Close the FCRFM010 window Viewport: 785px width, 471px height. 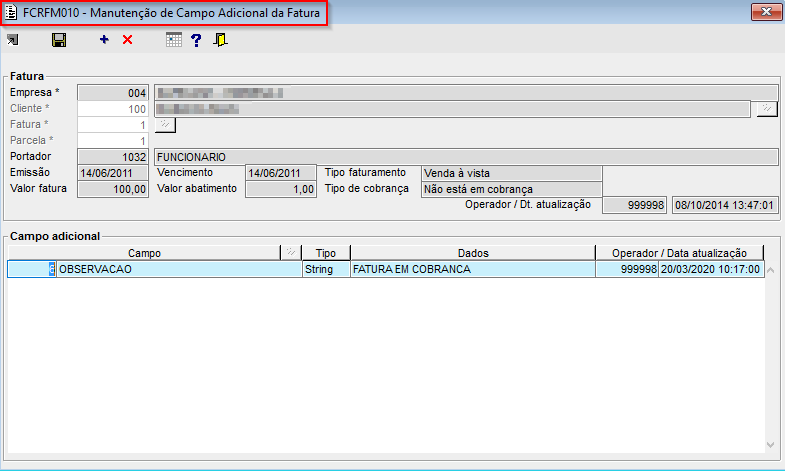[766, 12]
